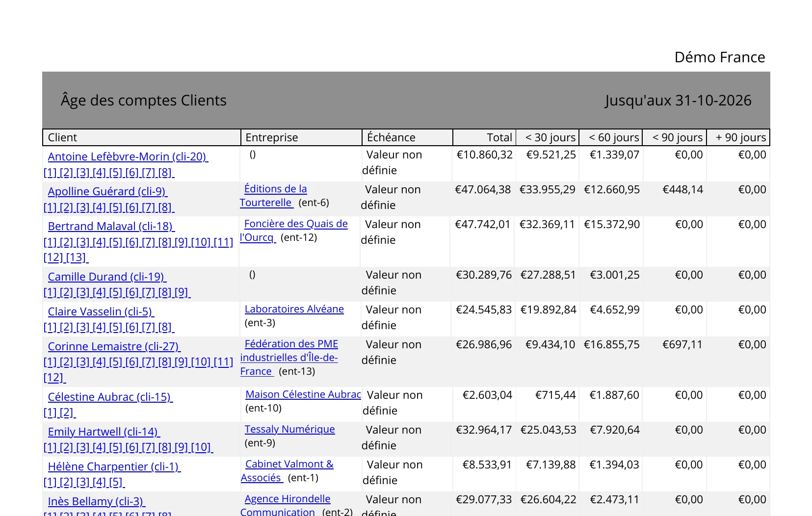
Task: Click the 'Démo France' company name
Action: point(720,57)
